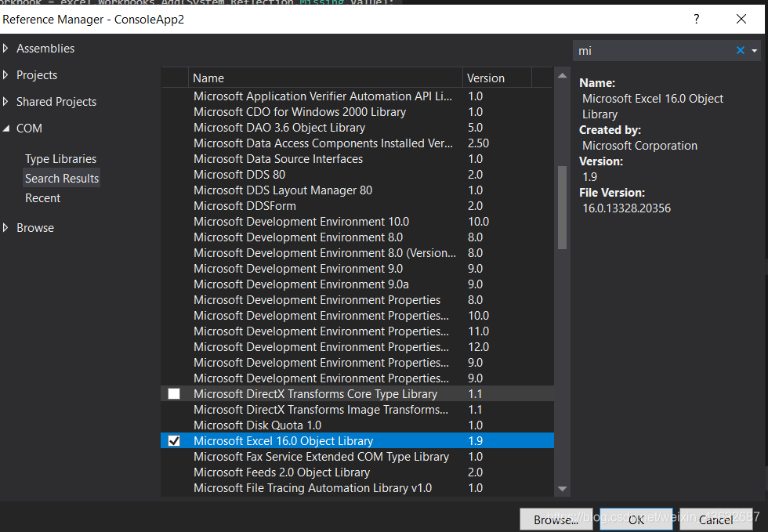Select Microsoft Feeds 2.0 Object Library
The height and width of the screenshot is (532, 768).
point(357,472)
